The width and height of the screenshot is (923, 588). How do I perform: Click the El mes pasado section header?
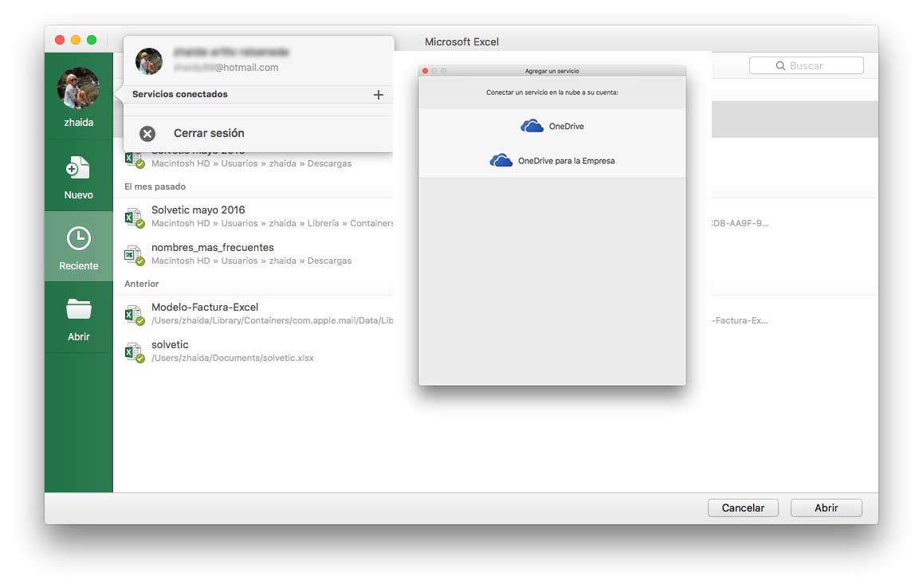[x=155, y=186]
